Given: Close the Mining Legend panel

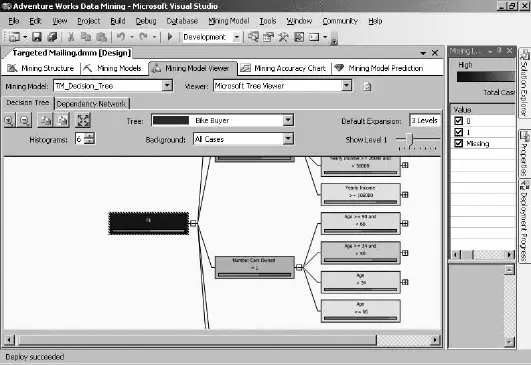Looking at the screenshot, I should (509, 51).
